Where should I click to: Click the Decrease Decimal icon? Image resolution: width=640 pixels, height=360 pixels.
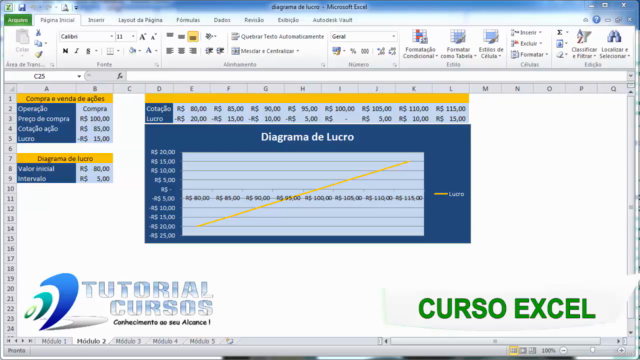392,51
